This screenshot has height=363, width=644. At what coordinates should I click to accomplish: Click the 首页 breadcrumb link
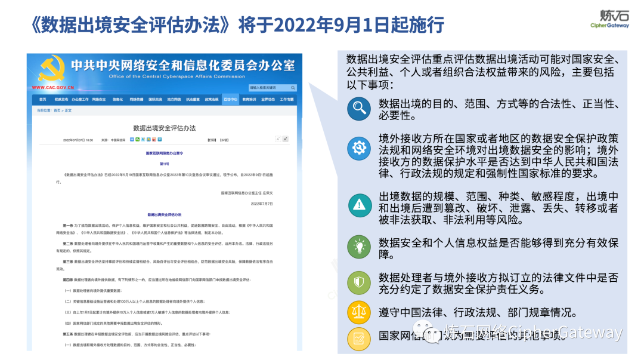57,110
